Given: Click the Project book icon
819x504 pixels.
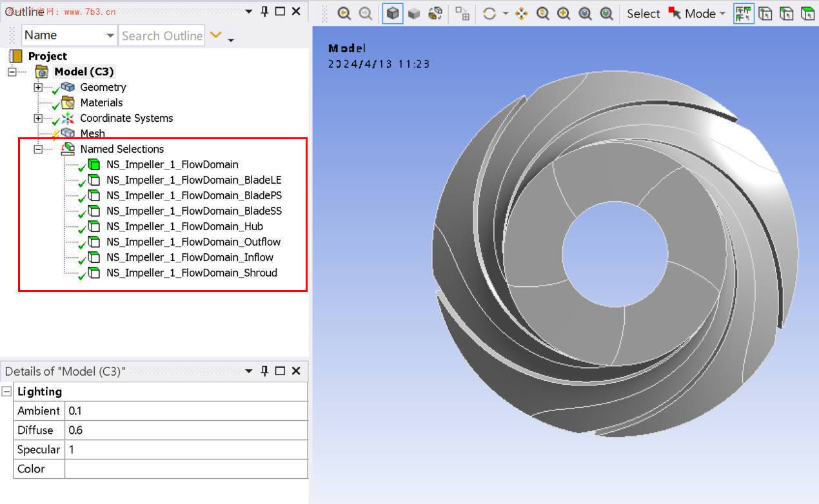Looking at the screenshot, I should pos(15,56).
